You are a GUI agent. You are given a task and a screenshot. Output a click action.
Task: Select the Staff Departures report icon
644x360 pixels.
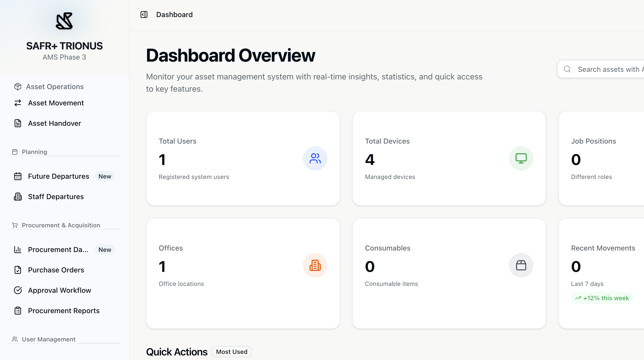(18, 197)
